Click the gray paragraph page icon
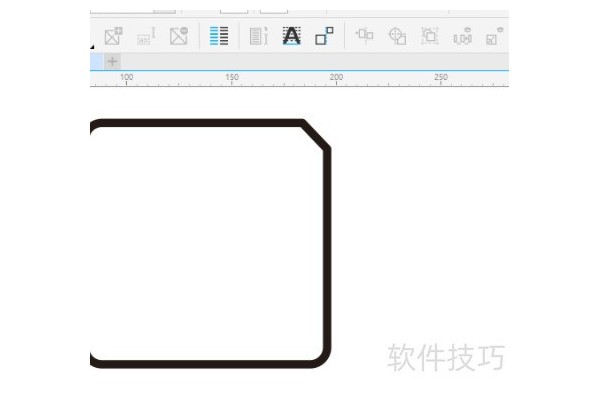Image resolution: width=600 pixels, height=400 pixels. 259,36
